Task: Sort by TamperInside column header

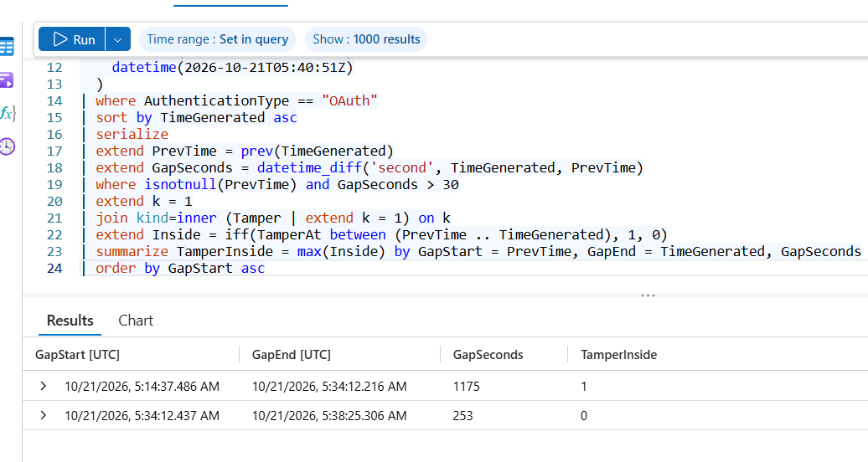Action: pyautogui.click(x=618, y=355)
